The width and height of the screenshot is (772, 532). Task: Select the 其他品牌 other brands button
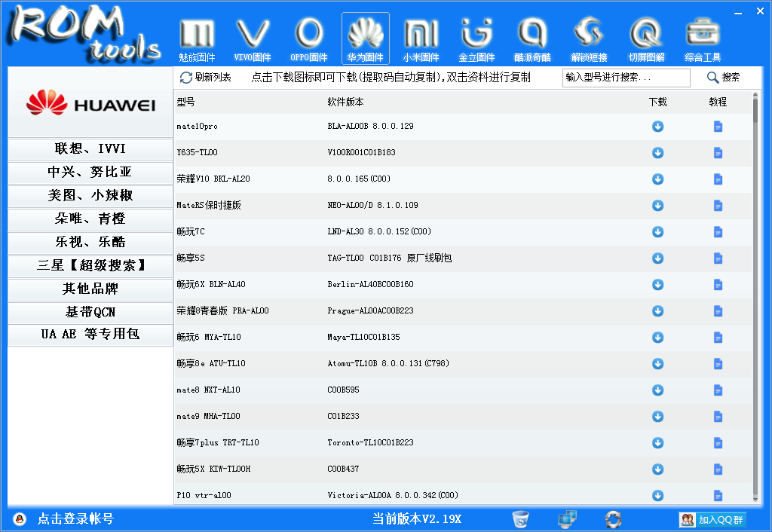click(x=90, y=289)
